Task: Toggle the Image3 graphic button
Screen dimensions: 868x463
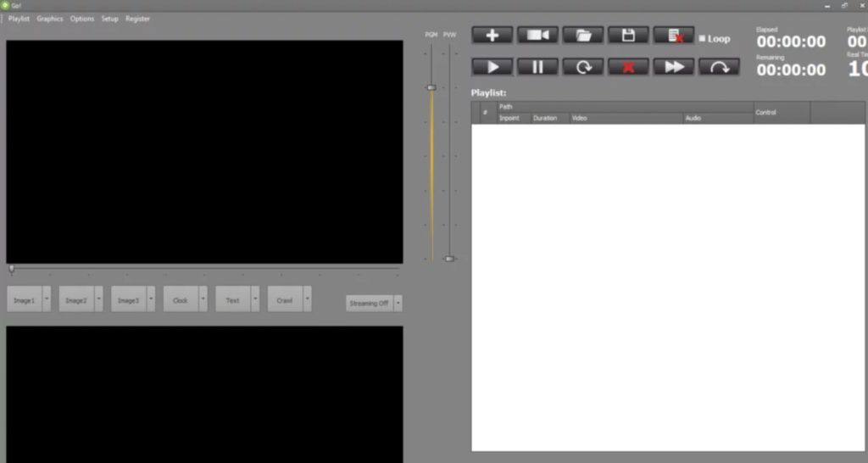Action: (129, 299)
